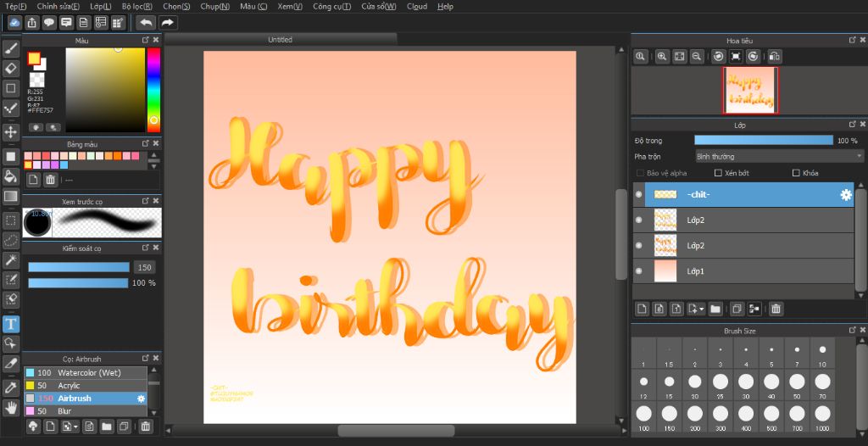Select the Text tool

[x=11, y=324]
